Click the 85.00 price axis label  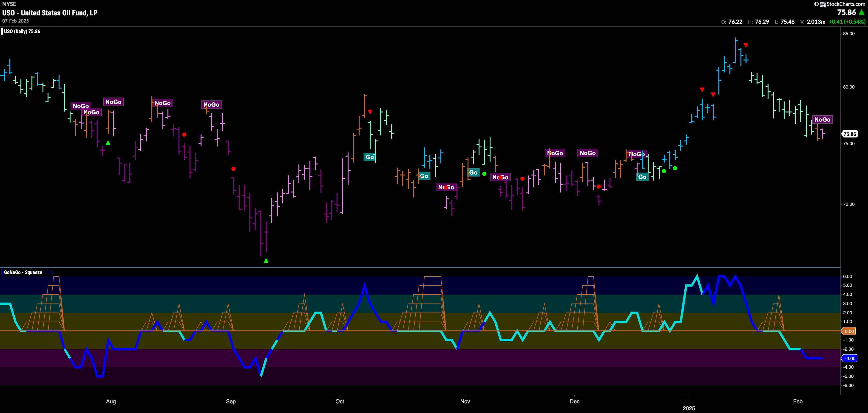coord(849,34)
